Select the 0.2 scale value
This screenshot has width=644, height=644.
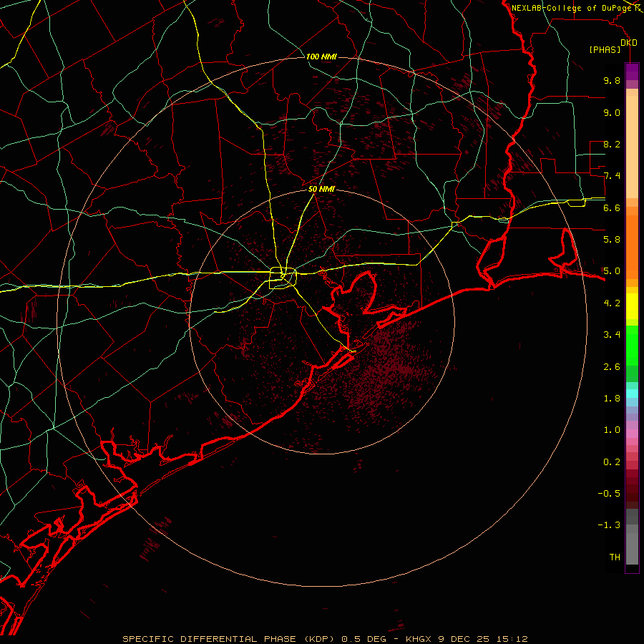612,462
